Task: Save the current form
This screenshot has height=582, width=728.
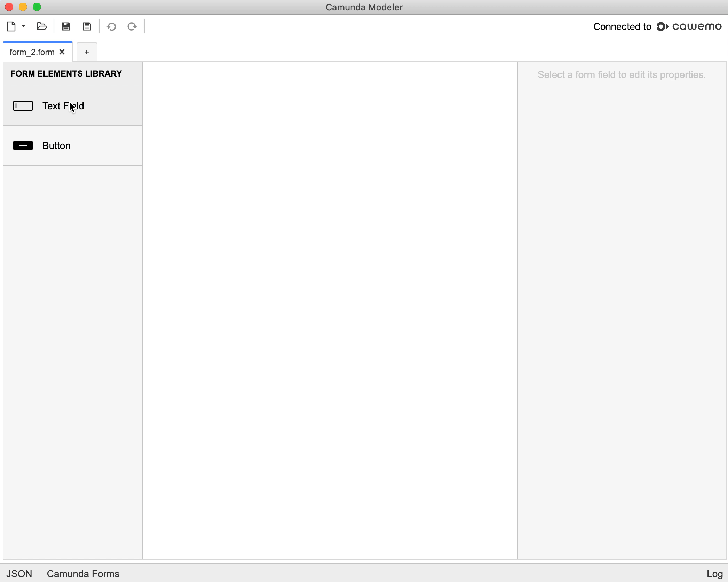Action: click(x=66, y=26)
